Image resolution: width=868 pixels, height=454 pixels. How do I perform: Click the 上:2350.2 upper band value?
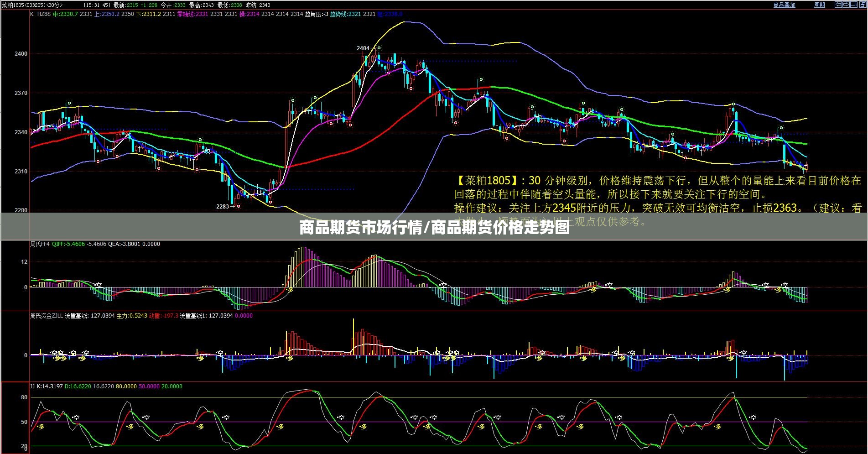click(107, 14)
